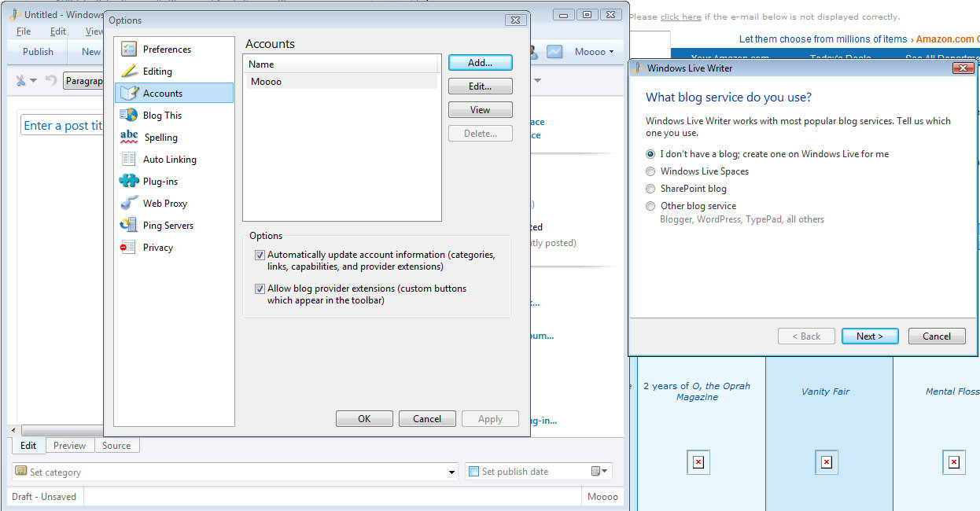Open the Amazon.com link in the e-mail
This screenshot has height=511, width=980.
[947, 39]
